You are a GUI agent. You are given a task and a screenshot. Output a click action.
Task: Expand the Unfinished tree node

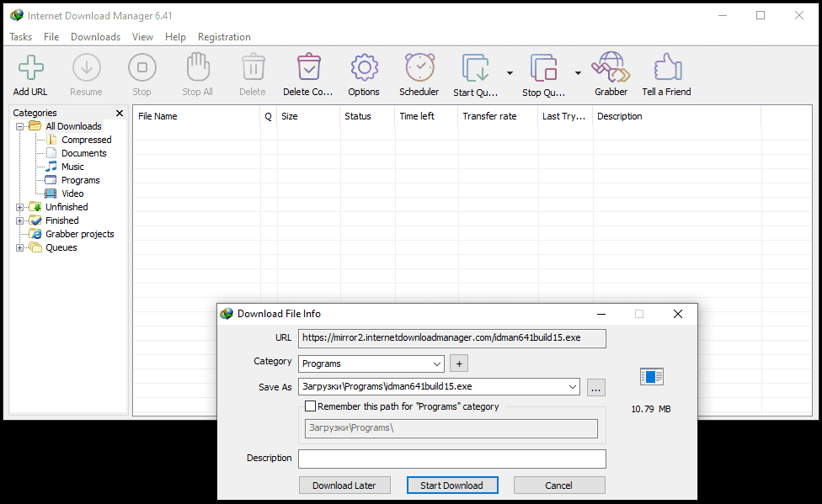coord(20,208)
